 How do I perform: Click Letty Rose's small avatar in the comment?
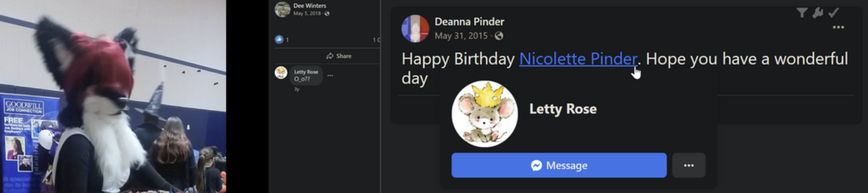(x=281, y=72)
